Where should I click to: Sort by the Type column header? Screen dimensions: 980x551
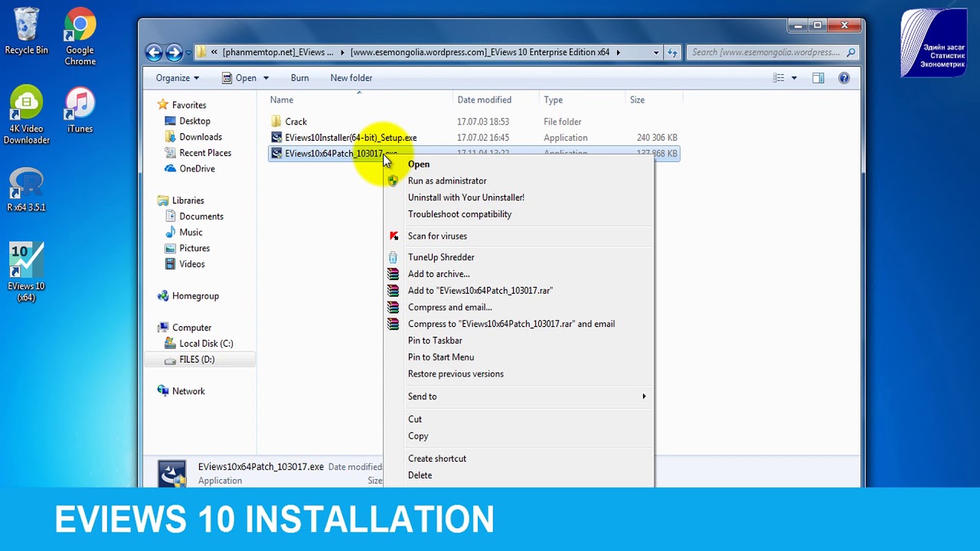click(x=554, y=100)
